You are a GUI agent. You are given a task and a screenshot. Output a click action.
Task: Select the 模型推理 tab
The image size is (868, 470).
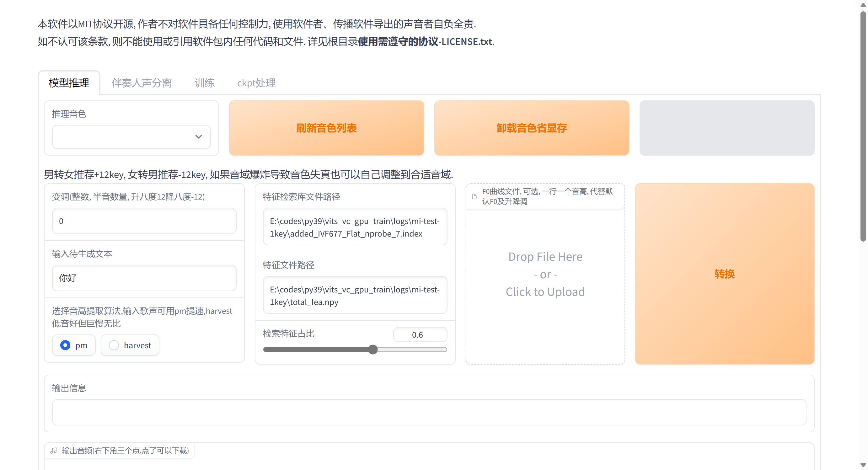(x=69, y=83)
